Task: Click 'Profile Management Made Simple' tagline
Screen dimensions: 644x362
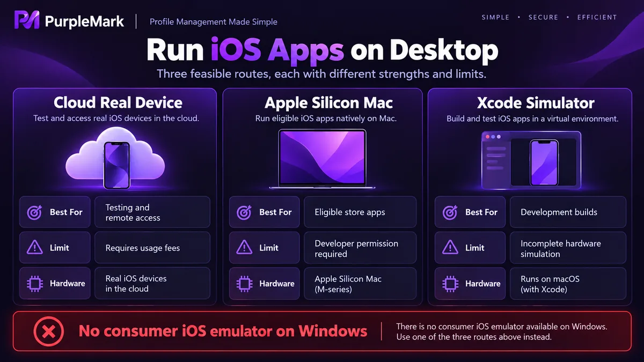Action: click(x=214, y=22)
